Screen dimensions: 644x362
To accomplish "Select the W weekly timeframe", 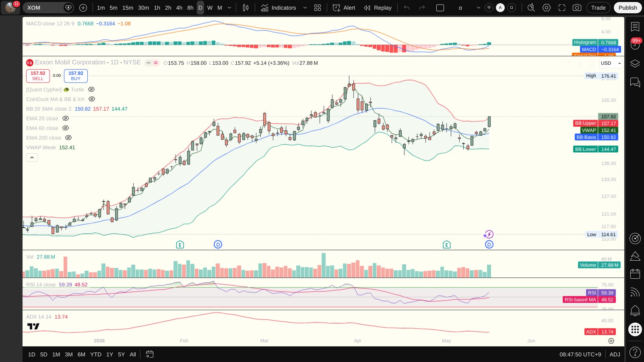I will pos(210,8).
